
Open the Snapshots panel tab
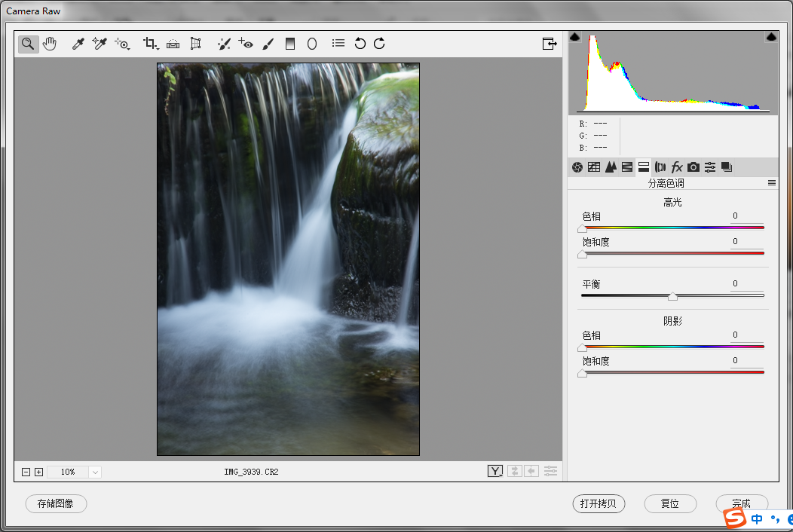tap(727, 167)
